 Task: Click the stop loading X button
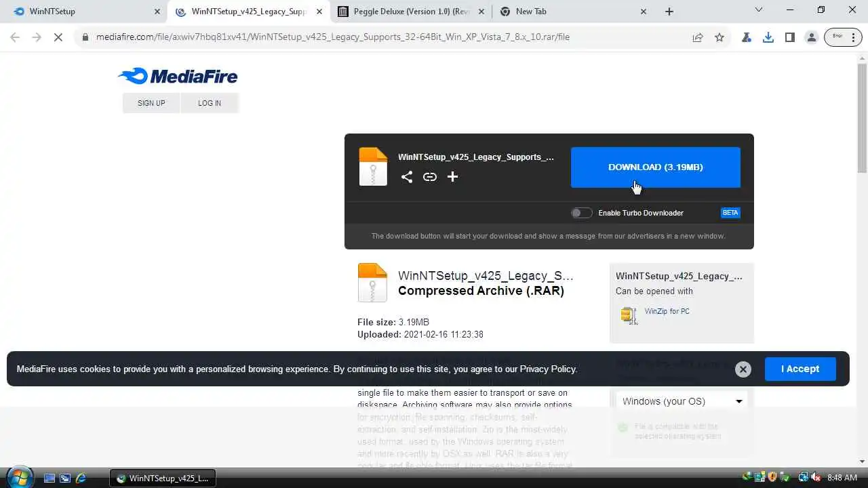tap(58, 37)
